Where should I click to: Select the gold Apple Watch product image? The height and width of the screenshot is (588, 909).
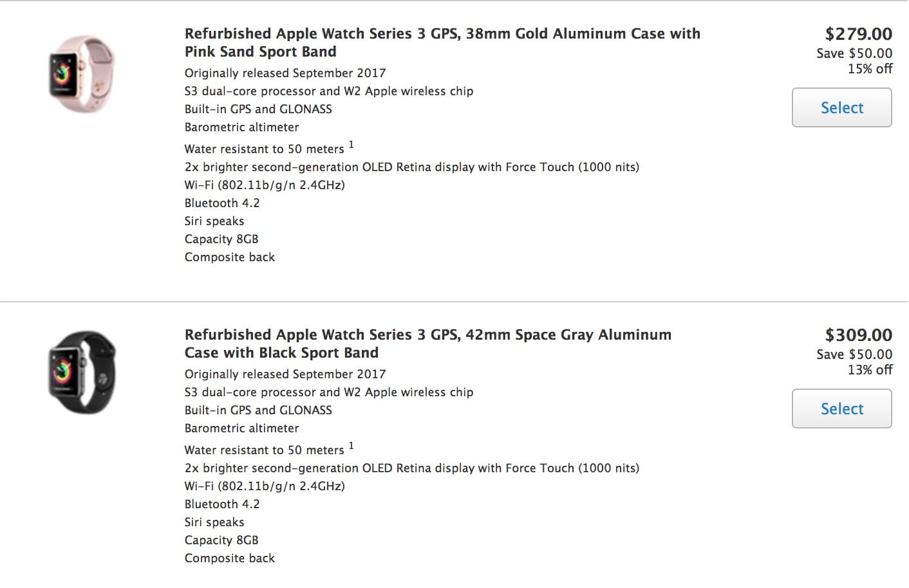[80, 72]
